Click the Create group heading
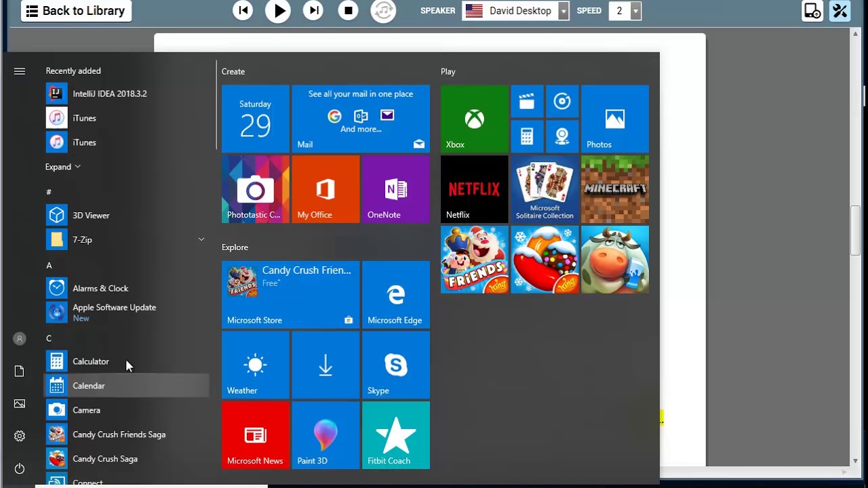This screenshot has width=868, height=488. (x=233, y=71)
